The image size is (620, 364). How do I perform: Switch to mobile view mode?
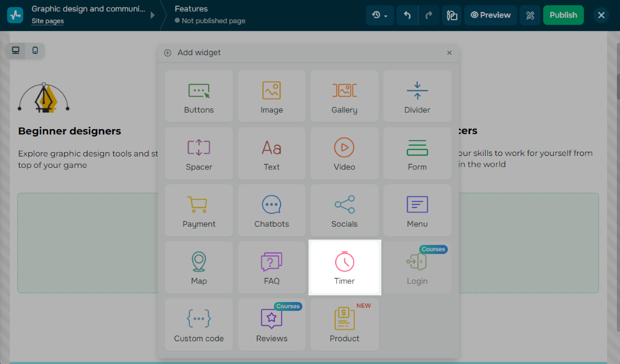[x=35, y=51]
